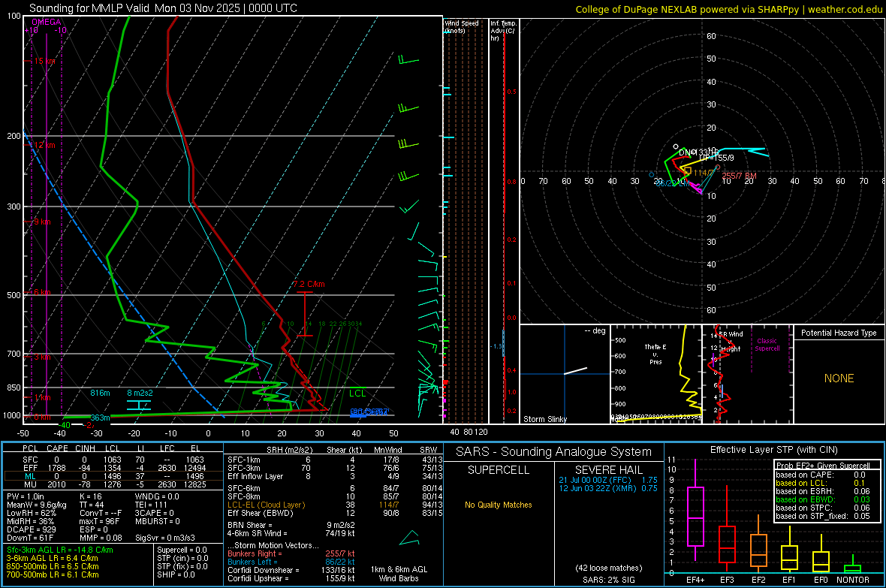This screenshot has width=886, height=588.
Task: Click the 'PW = 1.0in' value
Action: 26,496
